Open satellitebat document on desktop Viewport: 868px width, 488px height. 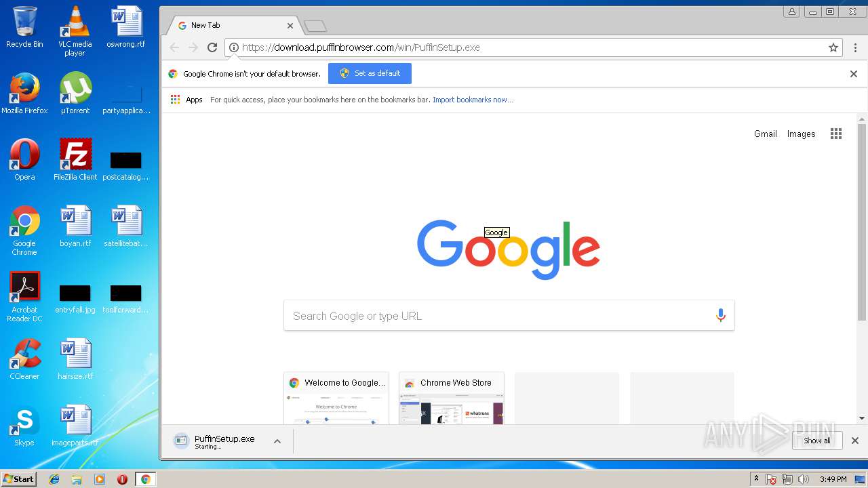coord(126,226)
